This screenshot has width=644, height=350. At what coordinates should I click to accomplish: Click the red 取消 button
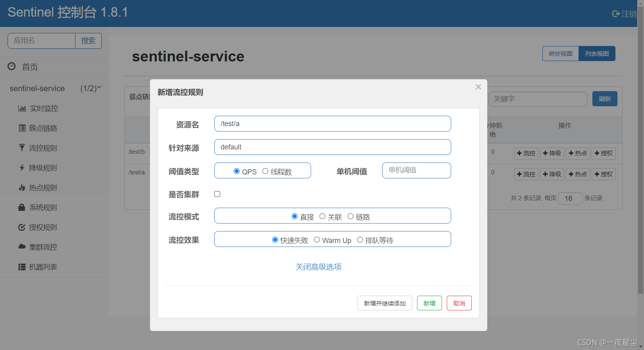(459, 303)
